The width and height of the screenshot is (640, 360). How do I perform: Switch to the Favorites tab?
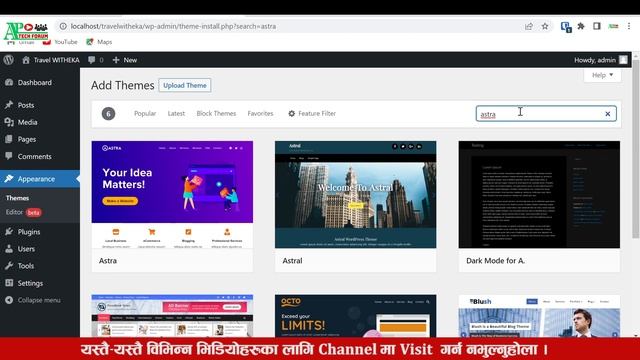tap(260, 113)
